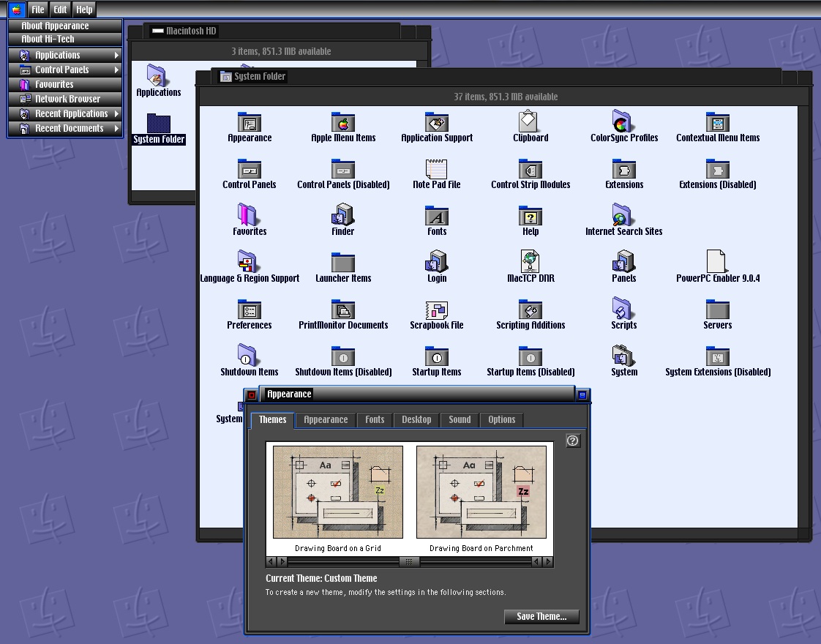Open the Scripts folder icon
The image size is (821, 644).
pos(623,308)
